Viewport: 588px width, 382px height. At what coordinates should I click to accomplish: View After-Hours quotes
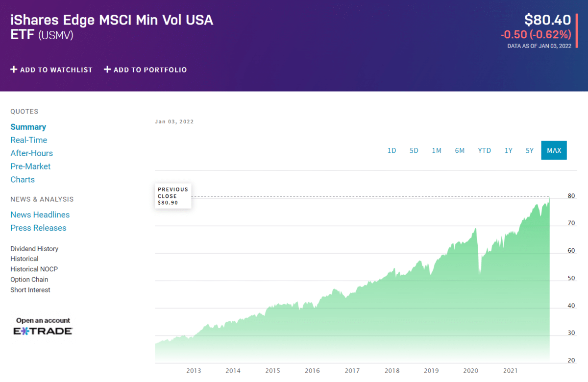coord(32,153)
